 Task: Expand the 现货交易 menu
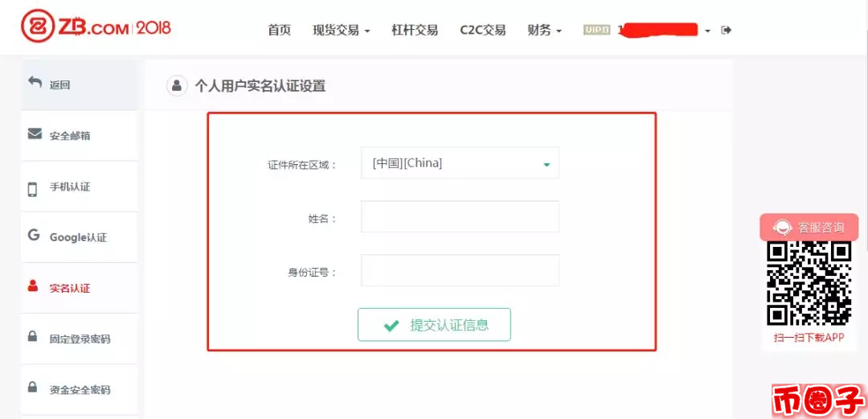pos(341,31)
